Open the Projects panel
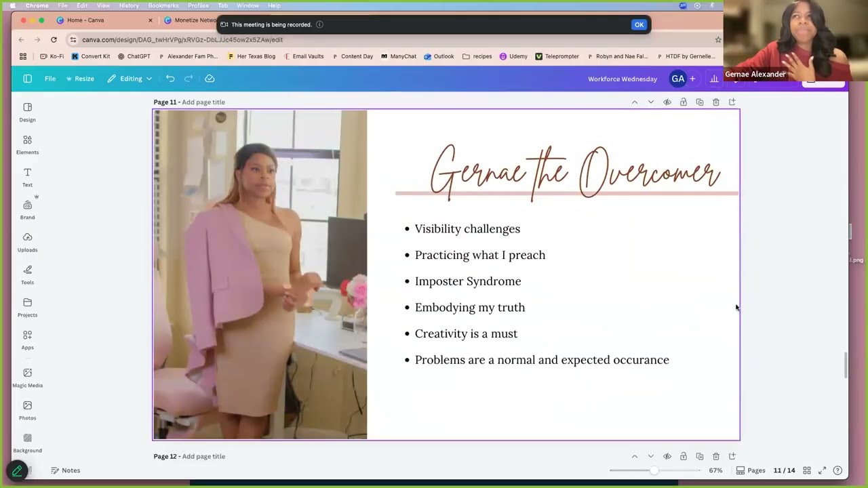The height and width of the screenshot is (488, 868). coord(27,308)
